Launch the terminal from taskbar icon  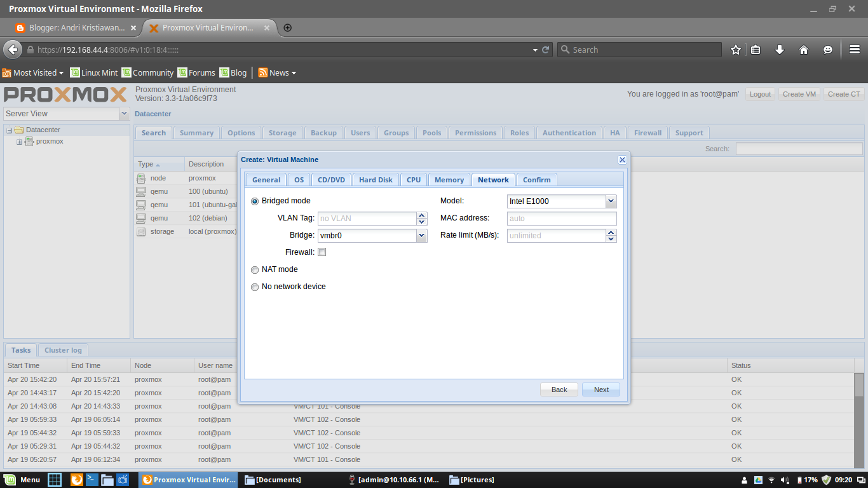[x=92, y=480]
